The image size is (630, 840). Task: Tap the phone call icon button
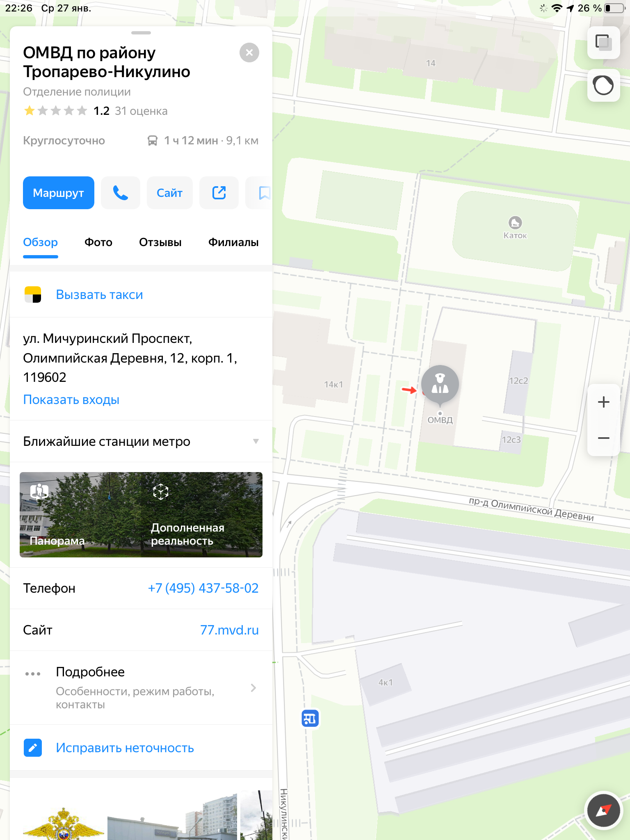pyautogui.click(x=121, y=193)
